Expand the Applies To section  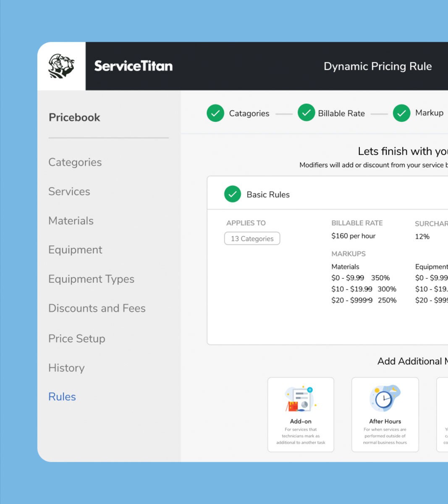point(246,223)
